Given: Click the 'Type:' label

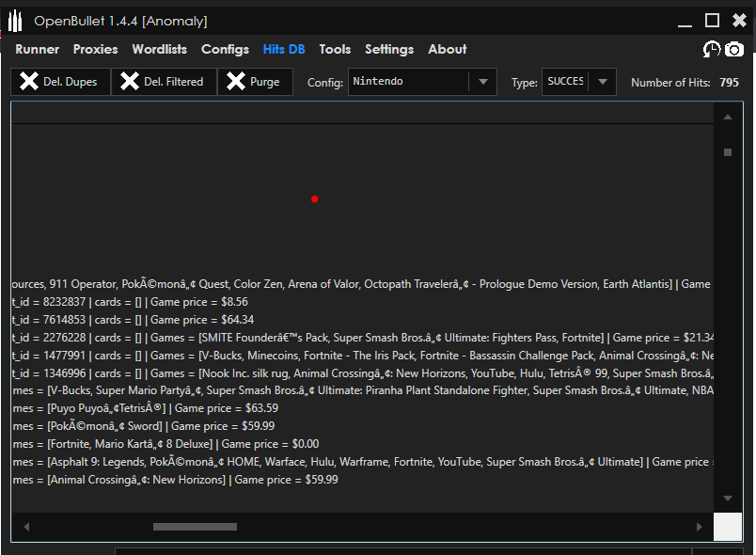Looking at the screenshot, I should (x=525, y=83).
